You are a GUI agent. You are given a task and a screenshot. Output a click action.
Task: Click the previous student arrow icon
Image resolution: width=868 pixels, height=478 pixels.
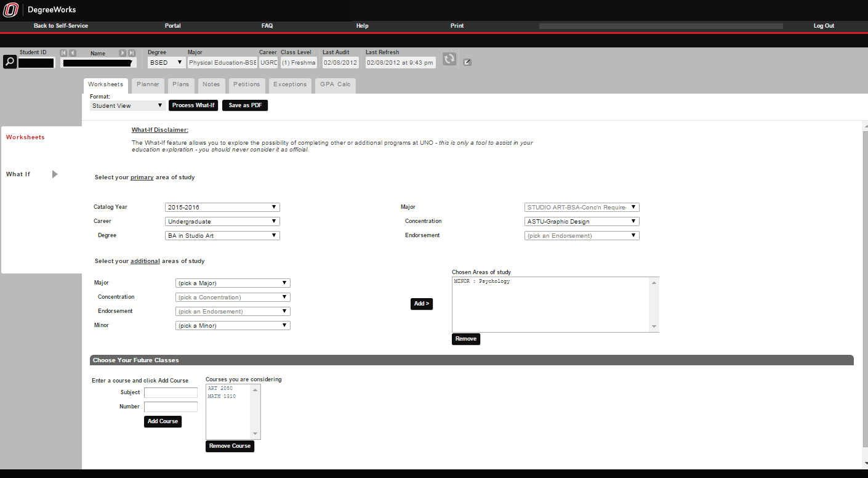point(73,53)
